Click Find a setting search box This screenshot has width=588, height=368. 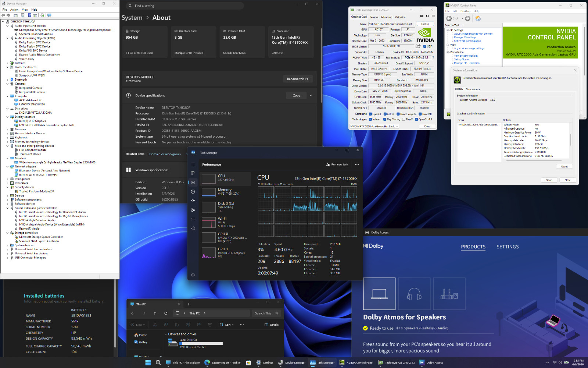click(185, 6)
